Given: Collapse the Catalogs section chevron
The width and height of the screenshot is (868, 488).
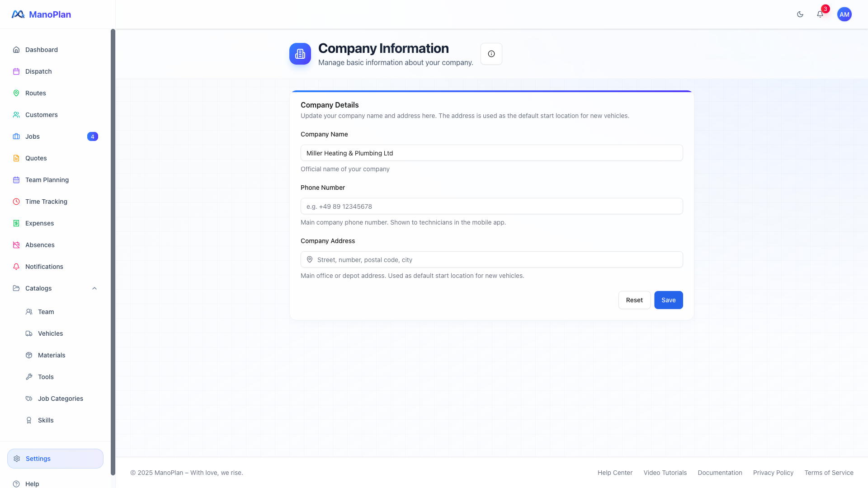Looking at the screenshot, I should point(94,288).
